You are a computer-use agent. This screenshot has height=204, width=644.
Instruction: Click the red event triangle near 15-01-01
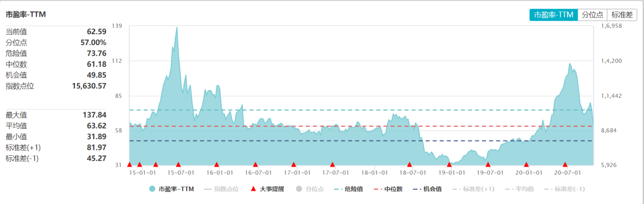point(140,164)
